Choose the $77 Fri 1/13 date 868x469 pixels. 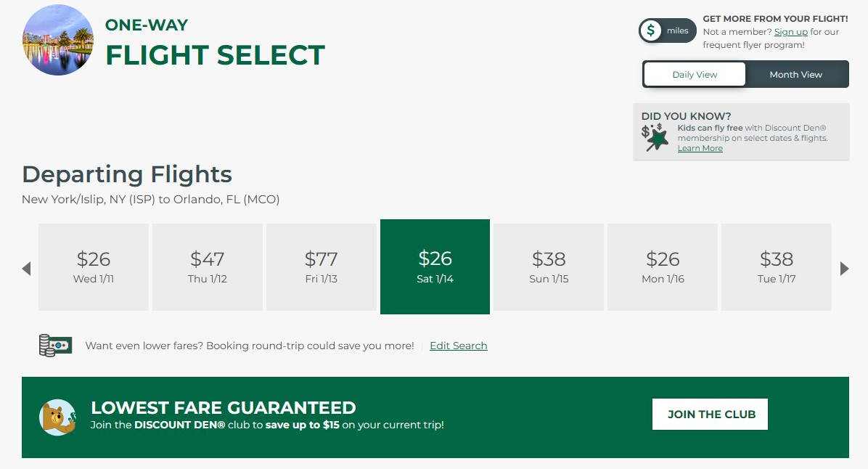322,267
